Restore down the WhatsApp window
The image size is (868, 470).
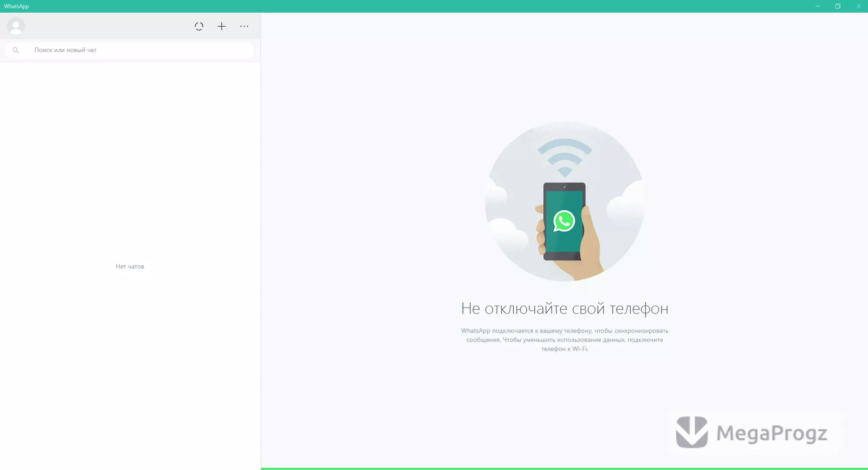[838, 6]
